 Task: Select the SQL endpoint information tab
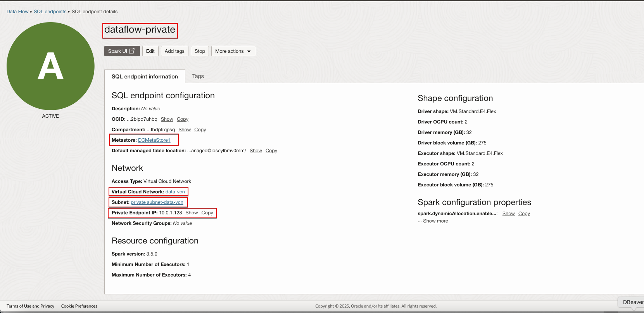click(145, 77)
